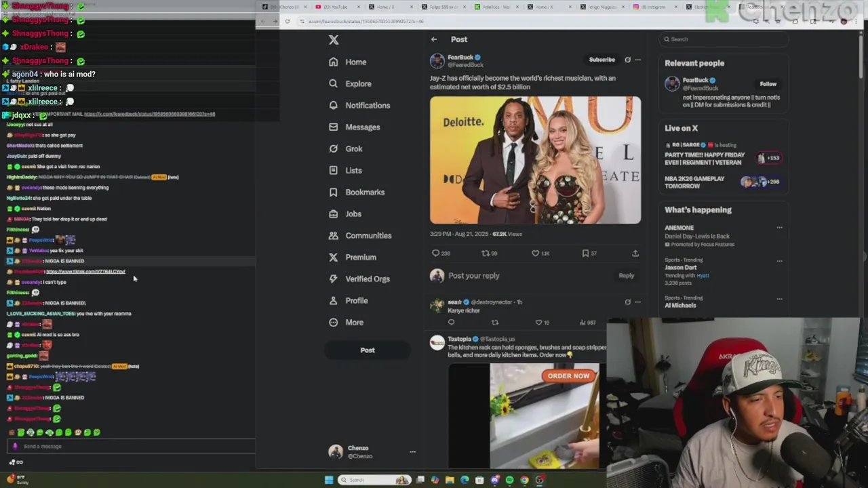Click Grok icon on Kanye richer reply

click(627, 302)
